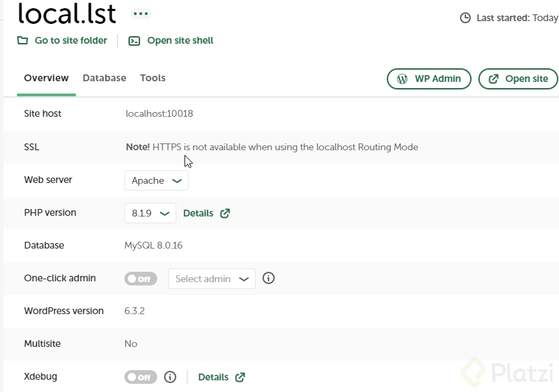Click the localhost:10018 site host value
Image resolution: width=559 pixels, height=392 pixels.
tap(159, 113)
